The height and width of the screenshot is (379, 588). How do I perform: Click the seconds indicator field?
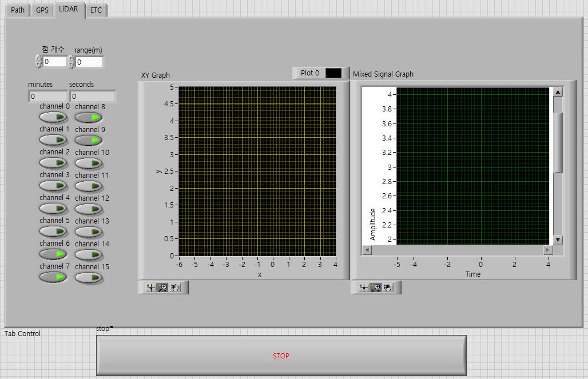(x=93, y=97)
